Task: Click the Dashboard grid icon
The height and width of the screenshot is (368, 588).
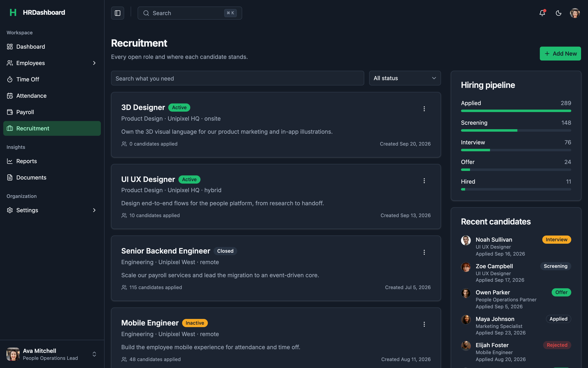Action: (x=10, y=47)
